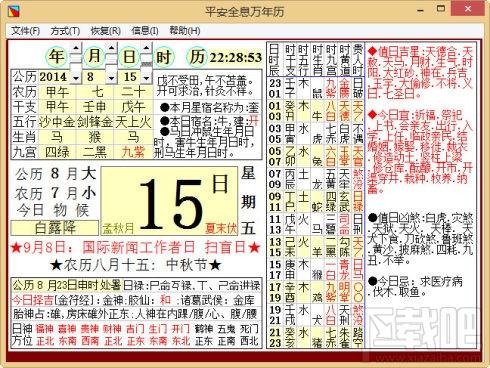Click the 值日吉星 heading in red
Image resolution: width=490 pixels, height=368 pixels.
pos(394,52)
